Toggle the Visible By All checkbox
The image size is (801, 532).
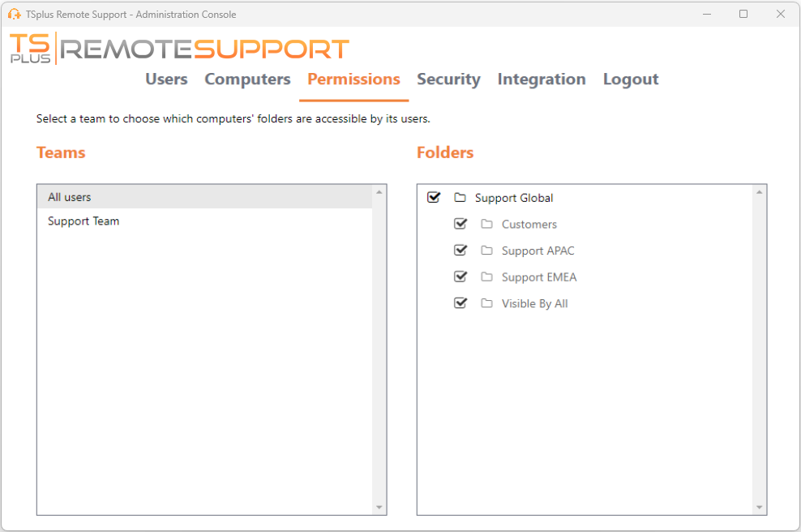(x=460, y=302)
